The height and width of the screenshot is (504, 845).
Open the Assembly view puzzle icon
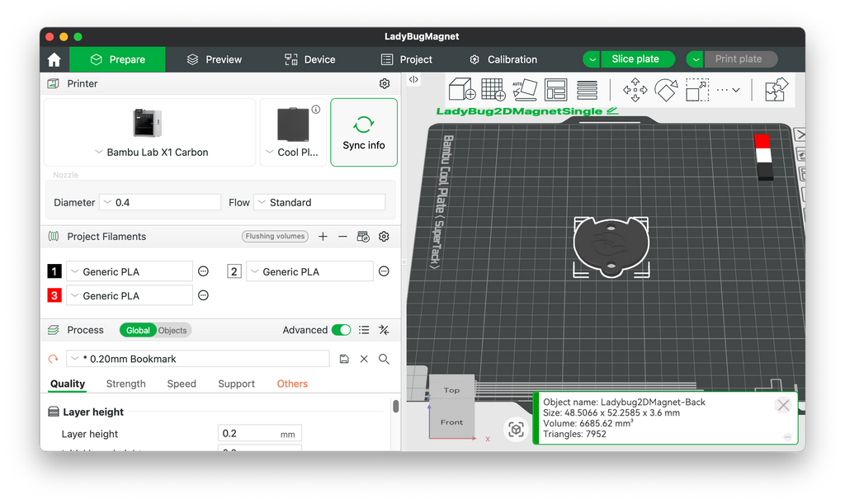tap(777, 89)
